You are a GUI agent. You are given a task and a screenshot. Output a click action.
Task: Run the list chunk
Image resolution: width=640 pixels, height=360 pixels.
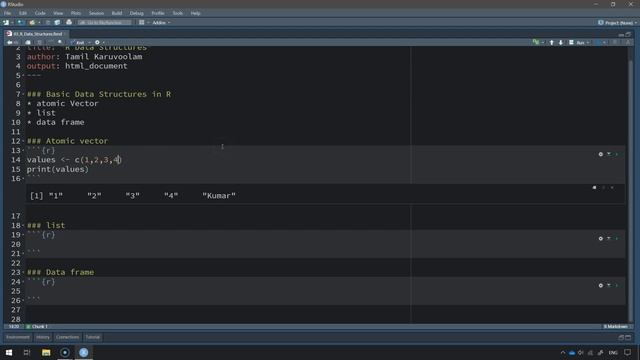[617, 238]
